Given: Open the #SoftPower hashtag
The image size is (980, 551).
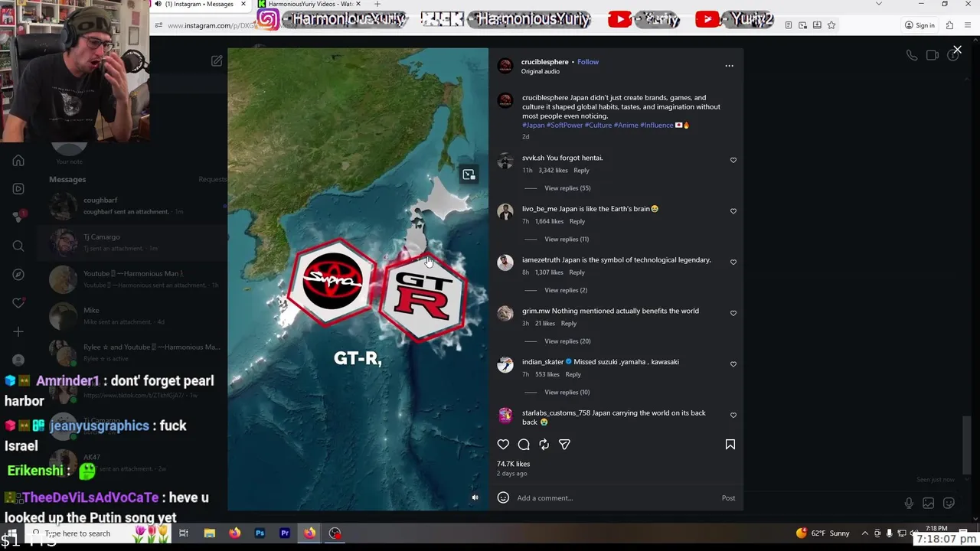Looking at the screenshot, I should pos(565,126).
